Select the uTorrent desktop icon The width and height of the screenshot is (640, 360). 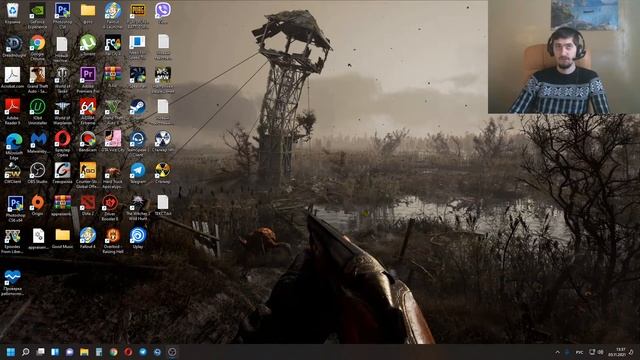(x=88, y=46)
